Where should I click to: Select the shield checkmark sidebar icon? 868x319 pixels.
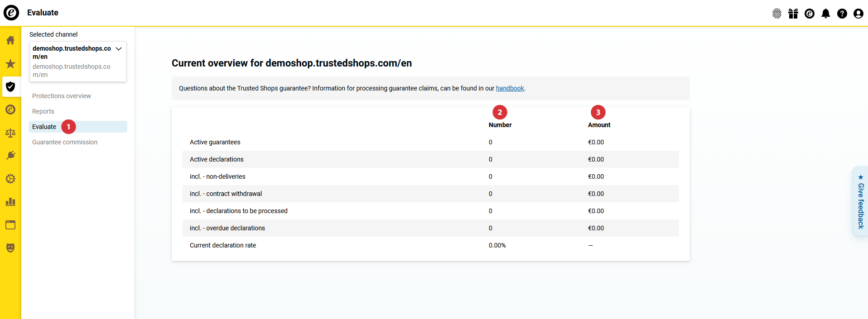coord(10,86)
